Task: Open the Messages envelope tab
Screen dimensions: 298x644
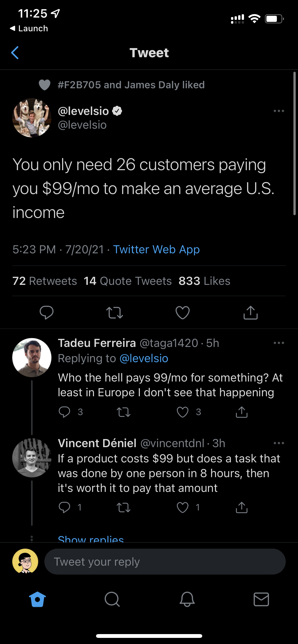Action: [261, 599]
